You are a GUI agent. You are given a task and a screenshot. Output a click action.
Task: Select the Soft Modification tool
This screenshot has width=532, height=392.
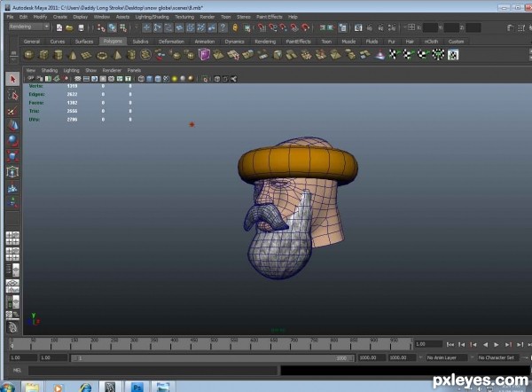coord(12,187)
